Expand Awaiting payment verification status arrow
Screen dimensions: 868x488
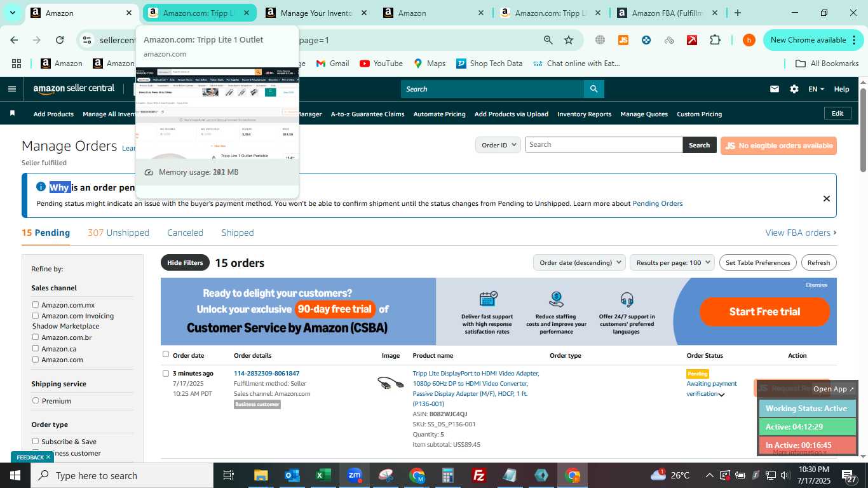point(722,395)
